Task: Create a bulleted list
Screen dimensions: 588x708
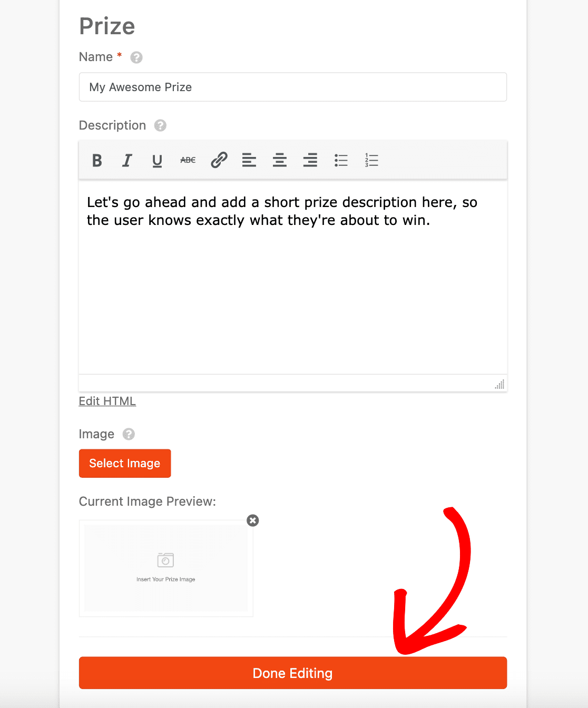Action: 341,160
